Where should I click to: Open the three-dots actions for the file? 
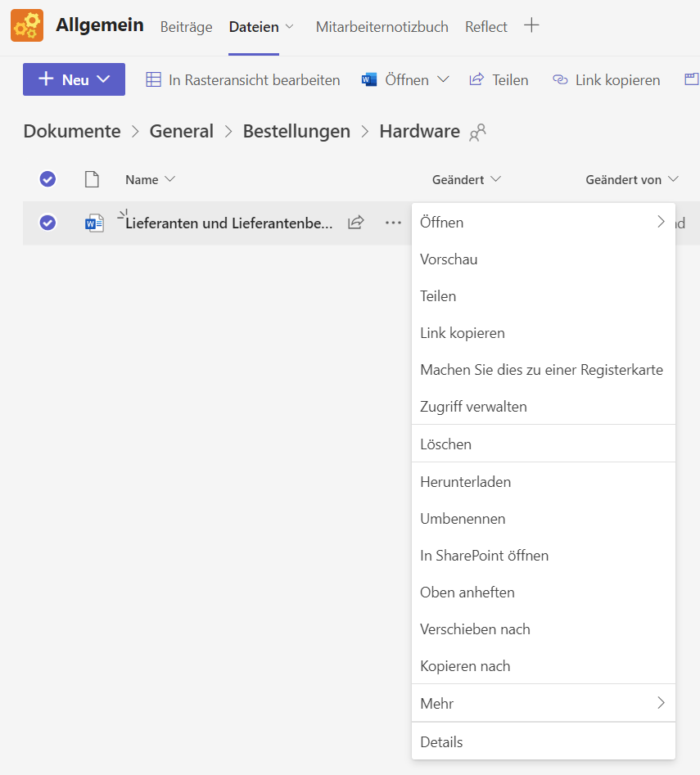click(x=393, y=223)
